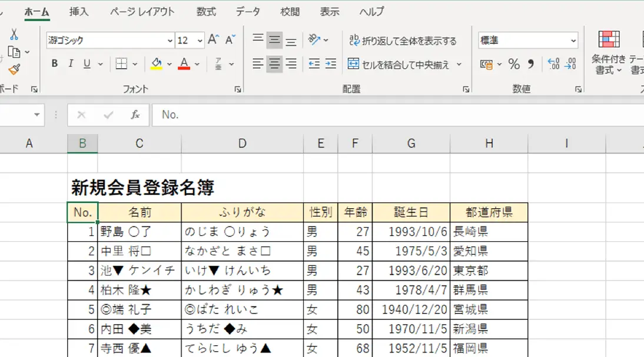This screenshot has width=644, height=357.
Task: Open fill color dropdown arrow
Action: click(x=169, y=64)
